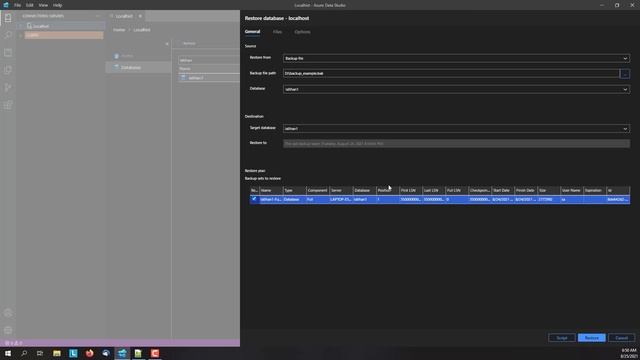640x360 pixels.
Task: Click the Name column header in backup sets
Action: [x=270, y=190]
